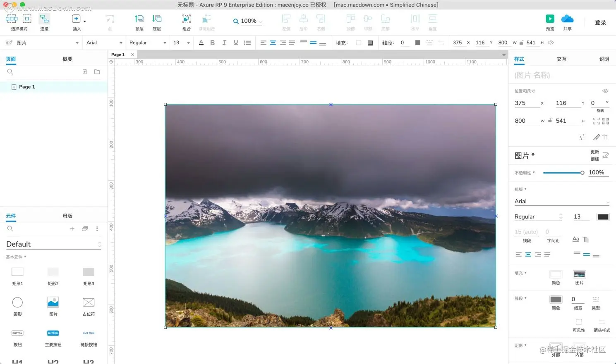The image size is (616, 364).
Task: Open text color picker in format bar
Action: point(201,43)
